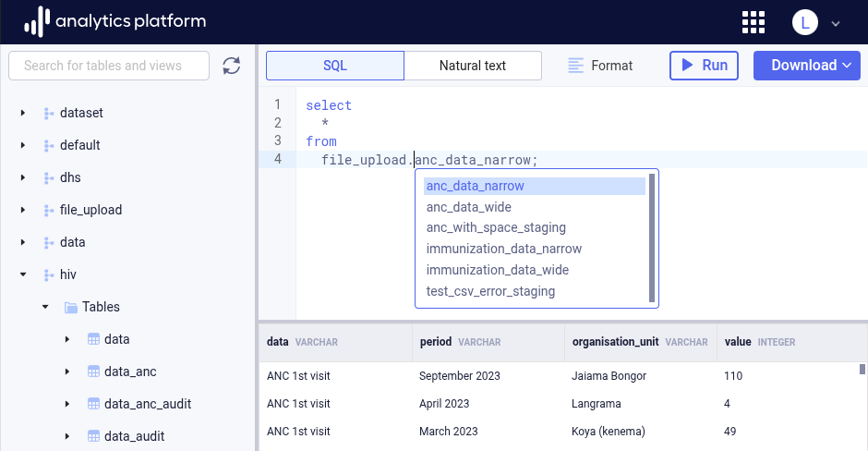Select the file_upload schema icon
The image size is (868, 451).
pyautogui.click(x=49, y=211)
